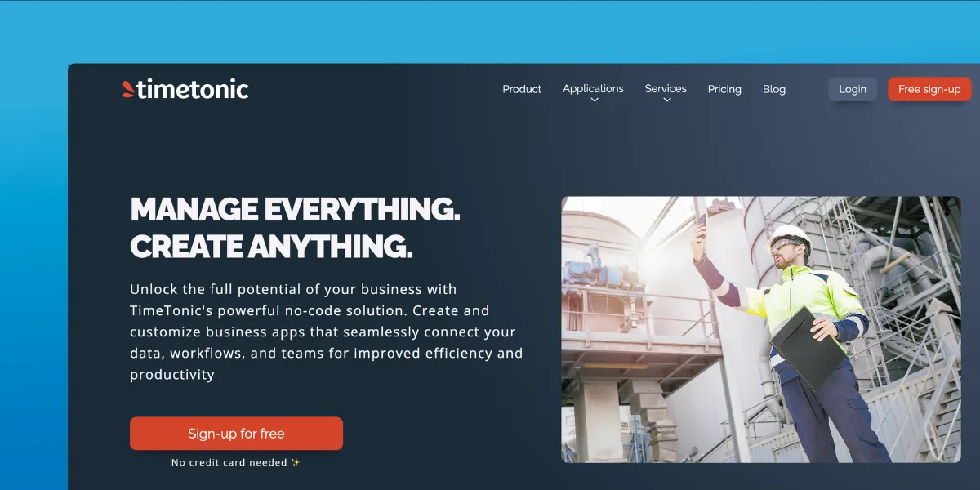This screenshot has width=980, height=490.
Task: Click the No credit card needed text
Action: point(229,462)
